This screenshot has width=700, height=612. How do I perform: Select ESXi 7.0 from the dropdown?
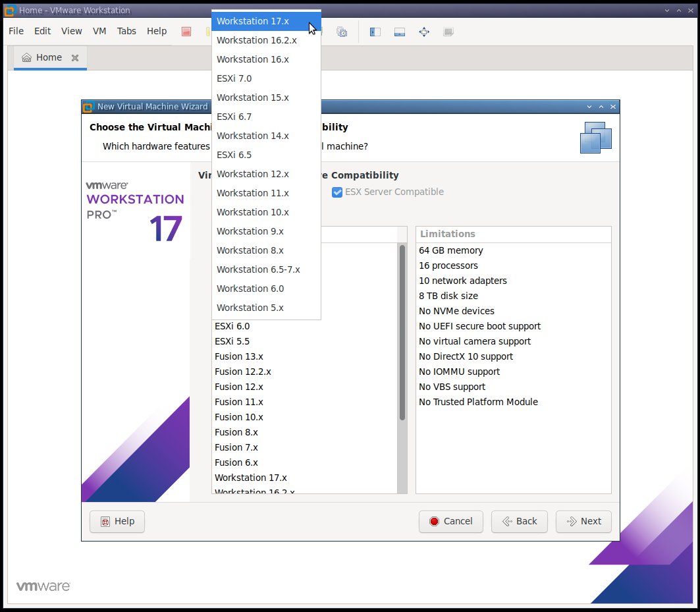tap(266, 78)
